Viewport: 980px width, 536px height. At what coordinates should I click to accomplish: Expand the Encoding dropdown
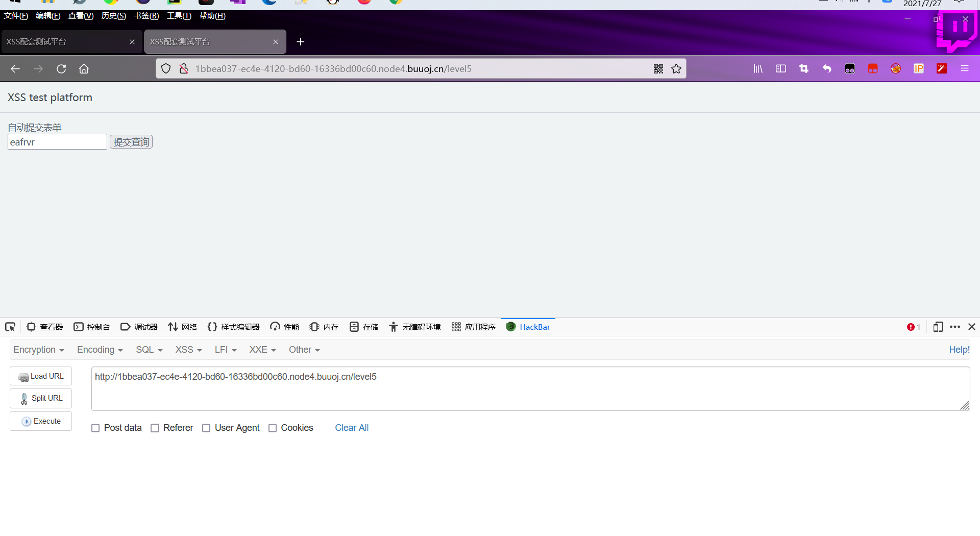(x=100, y=350)
